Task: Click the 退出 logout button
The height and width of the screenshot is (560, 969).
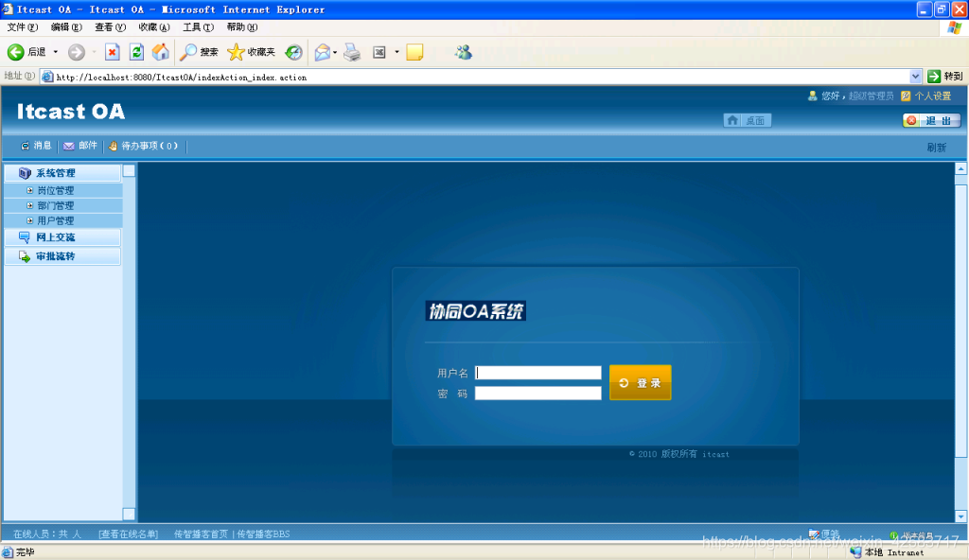Action: click(x=931, y=120)
